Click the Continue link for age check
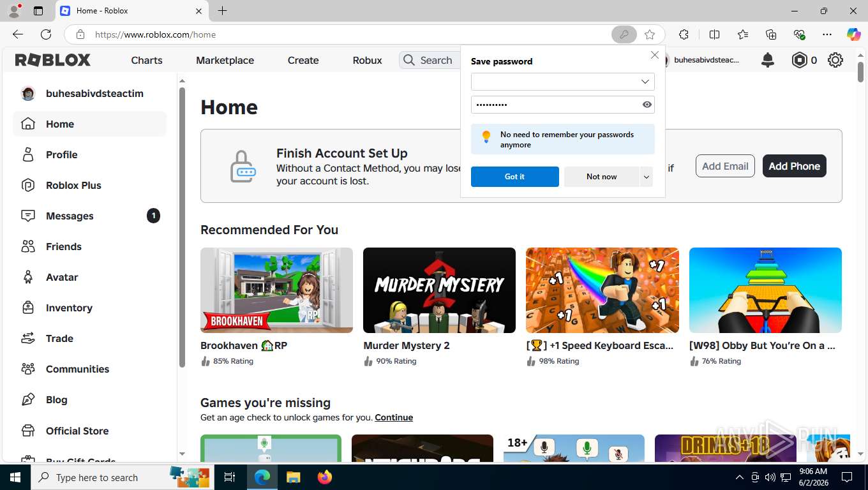Screen dimensions: 868x490 click(x=394, y=417)
